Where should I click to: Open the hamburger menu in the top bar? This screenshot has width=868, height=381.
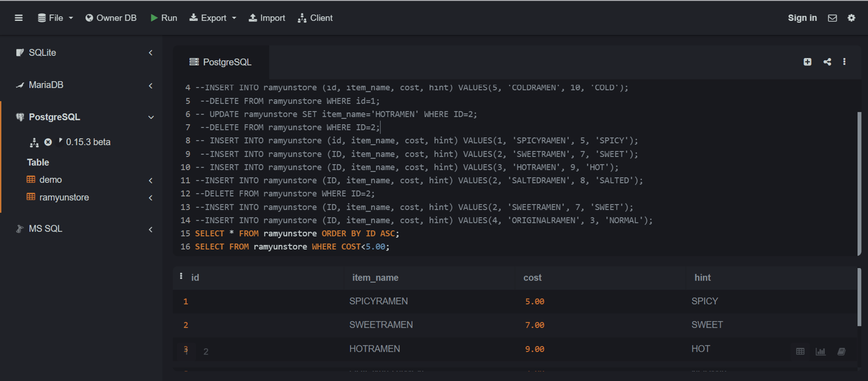(x=19, y=18)
